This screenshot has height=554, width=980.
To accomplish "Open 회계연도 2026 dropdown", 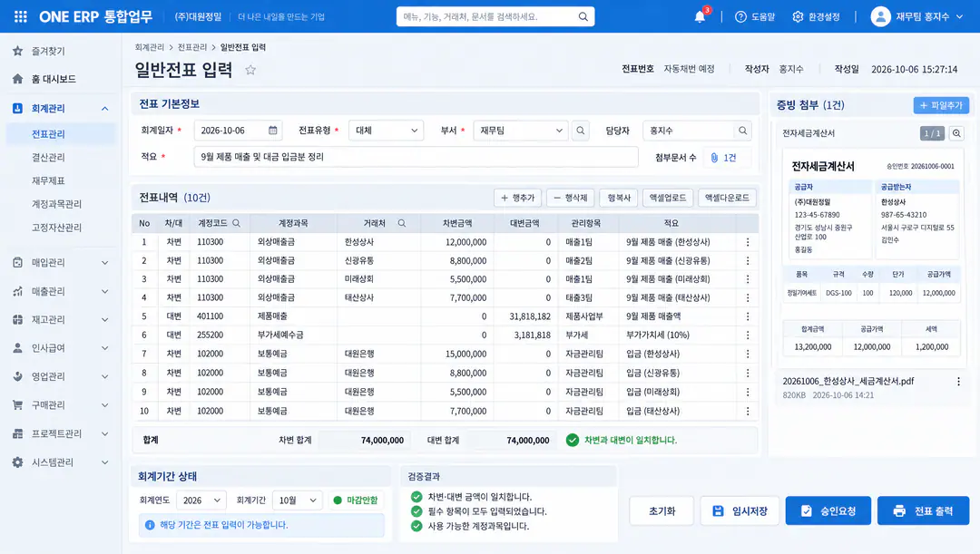I will pyautogui.click(x=201, y=501).
